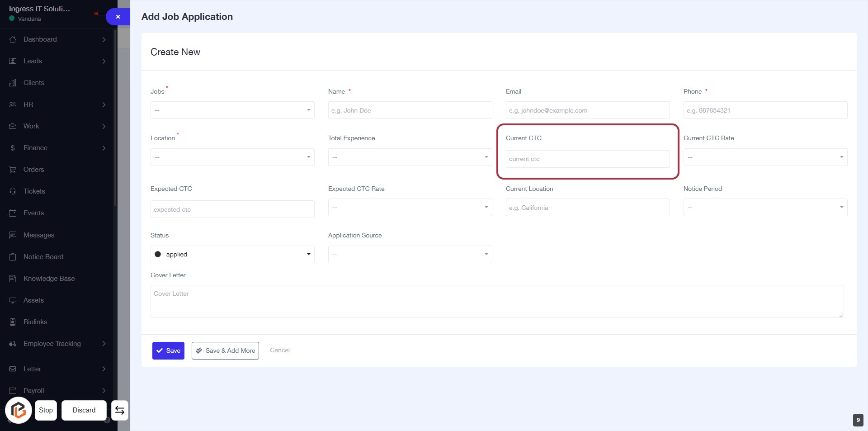Image resolution: width=868 pixels, height=431 pixels.
Task: Open the Knowledge Base menu item
Action: tap(49, 279)
